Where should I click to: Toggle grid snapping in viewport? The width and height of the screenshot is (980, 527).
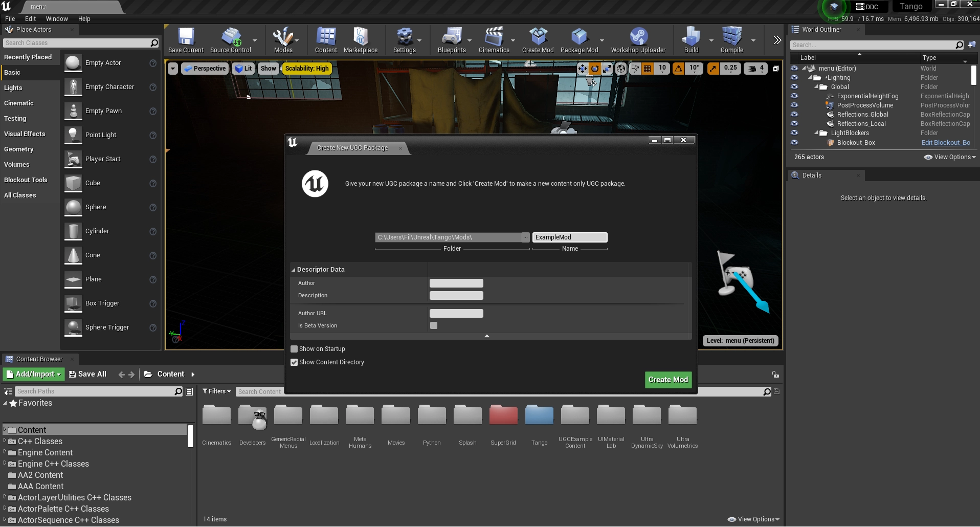[x=648, y=69]
